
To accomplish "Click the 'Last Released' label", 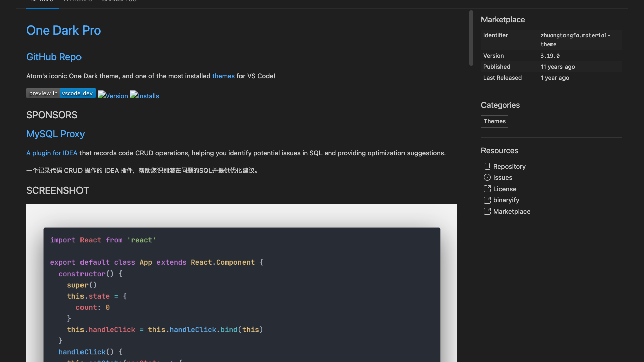I will click(502, 78).
